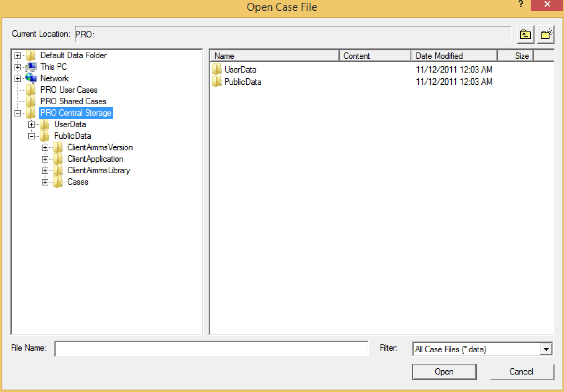
Task: Select PRO User Cases in tree
Action: (x=69, y=90)
